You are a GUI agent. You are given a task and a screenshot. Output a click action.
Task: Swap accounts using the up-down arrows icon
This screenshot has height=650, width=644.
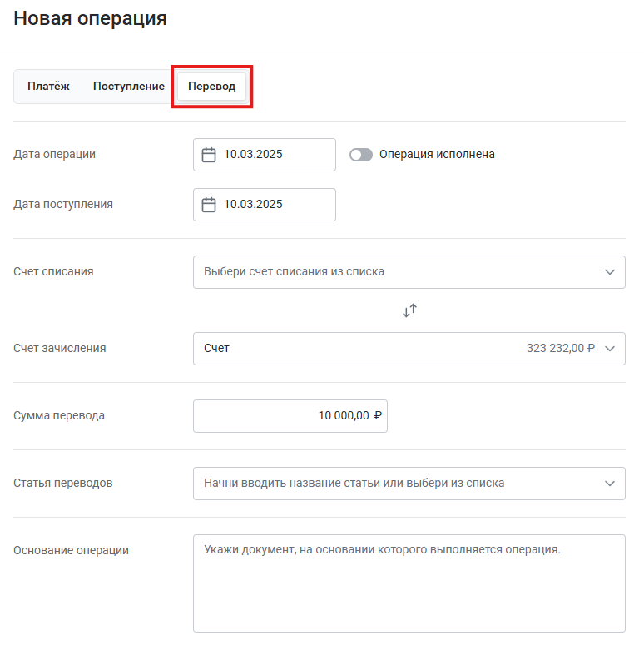[409, 310]
